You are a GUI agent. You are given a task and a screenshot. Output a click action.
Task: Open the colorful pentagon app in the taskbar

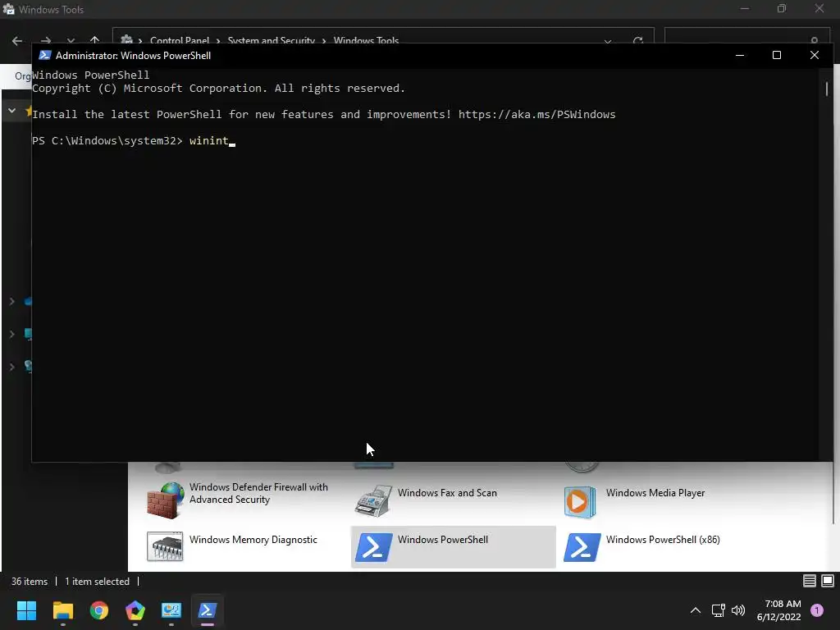[135, 610]
